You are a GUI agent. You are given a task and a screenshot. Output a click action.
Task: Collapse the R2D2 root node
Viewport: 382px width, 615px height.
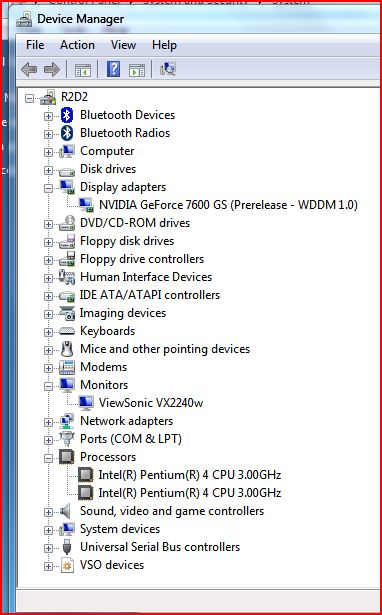[x=29, y=98]
